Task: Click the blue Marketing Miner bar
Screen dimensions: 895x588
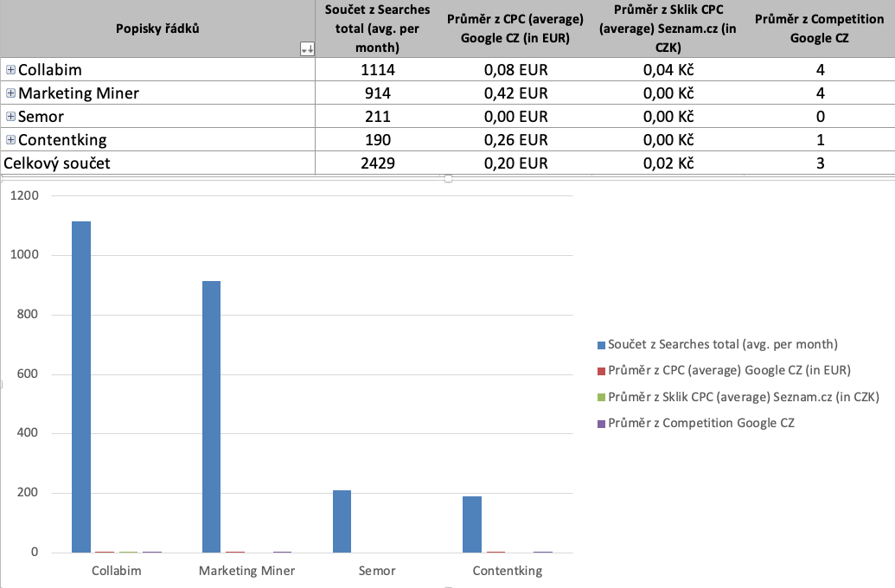Action: pyautogui.click(x=211, y=417)
